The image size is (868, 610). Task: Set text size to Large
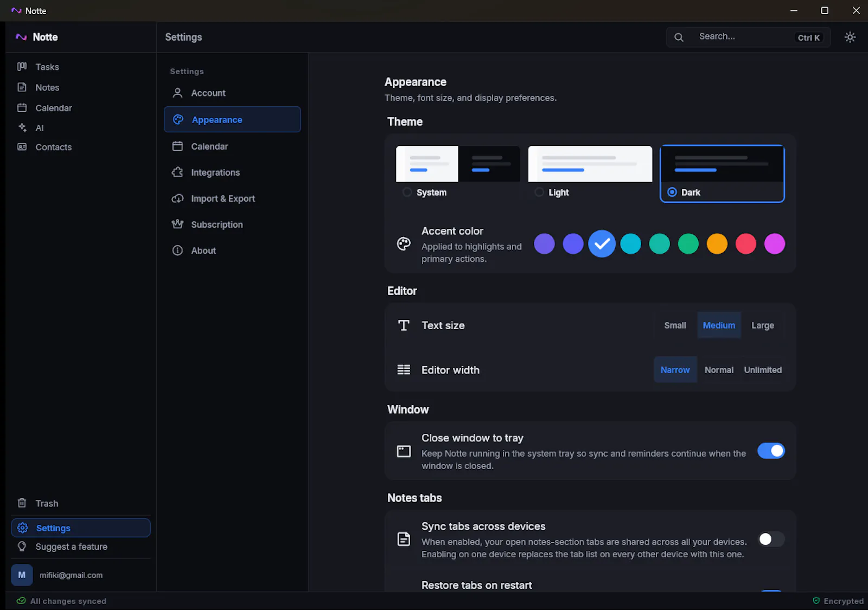[x=763, y=325]
